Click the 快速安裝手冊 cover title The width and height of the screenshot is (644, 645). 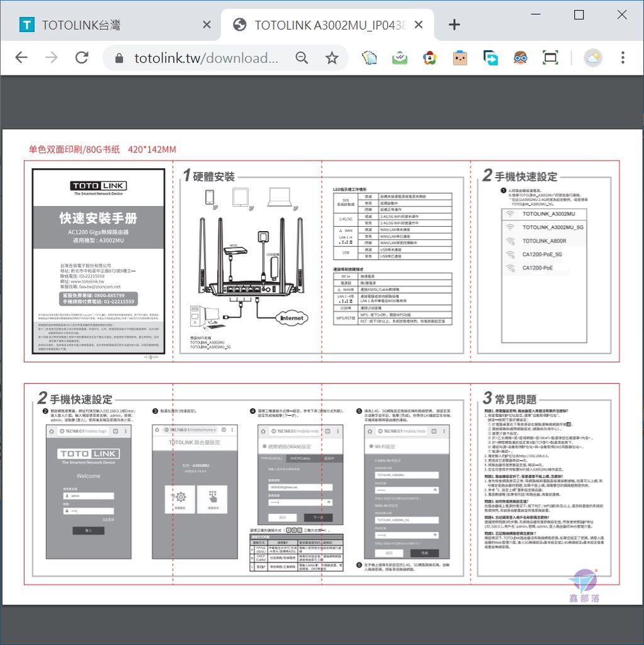pyautogui.click(x=98, y=218)
